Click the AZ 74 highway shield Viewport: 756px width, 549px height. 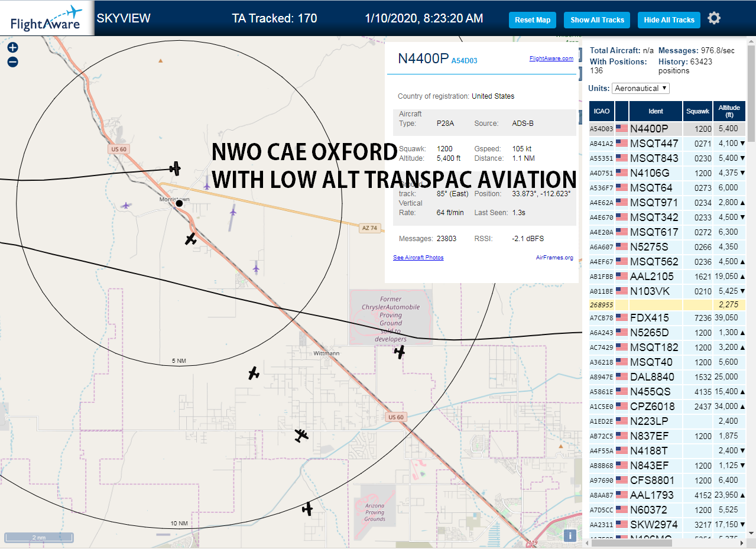369,228
